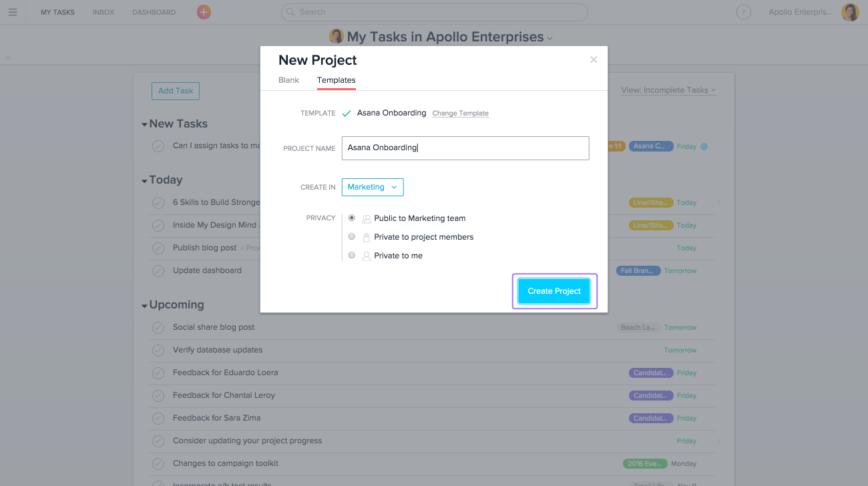868x486 pixels.
Task: Select Private to me radio
Action: tap(352, 255)
